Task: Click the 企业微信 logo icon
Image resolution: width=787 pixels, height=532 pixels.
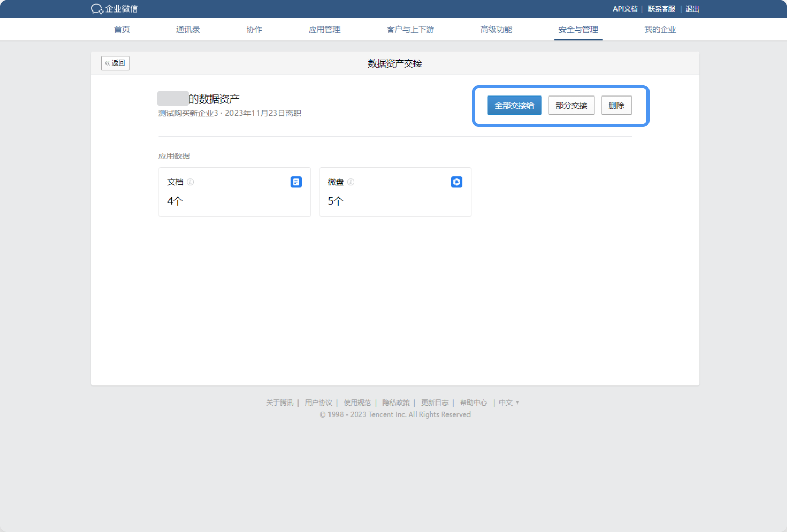Action: (97, 9)
